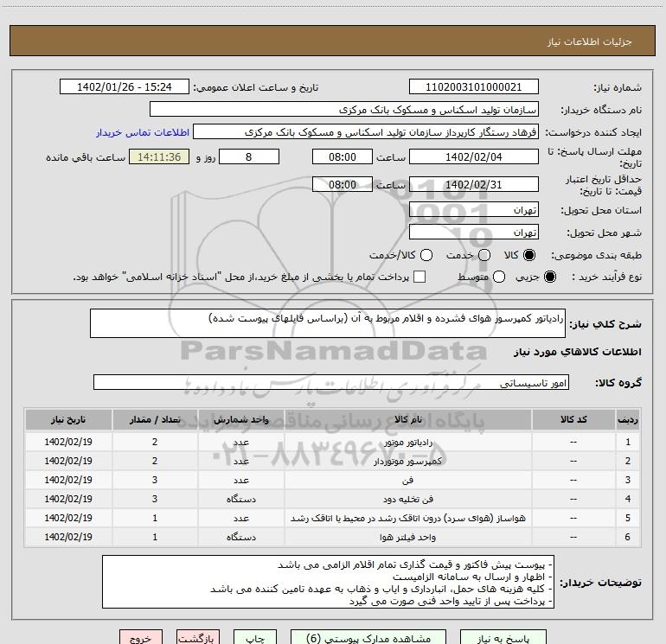Click the تاریخ نیاز column header
The width and height of the screenshot is (666, 644).
point(68,419)
